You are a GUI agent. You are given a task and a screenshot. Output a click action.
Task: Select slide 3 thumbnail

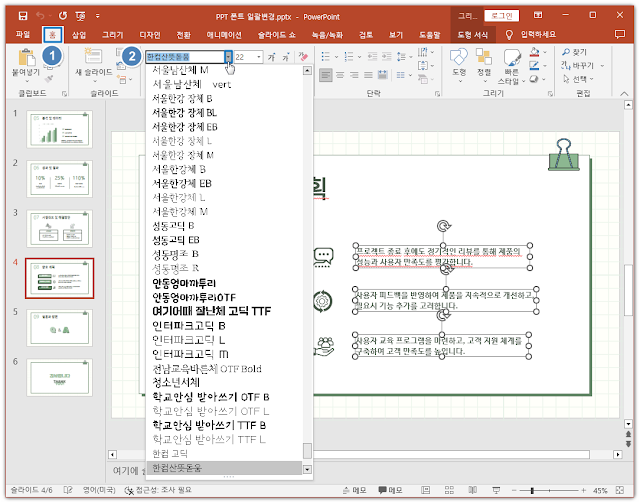[60, 229]
